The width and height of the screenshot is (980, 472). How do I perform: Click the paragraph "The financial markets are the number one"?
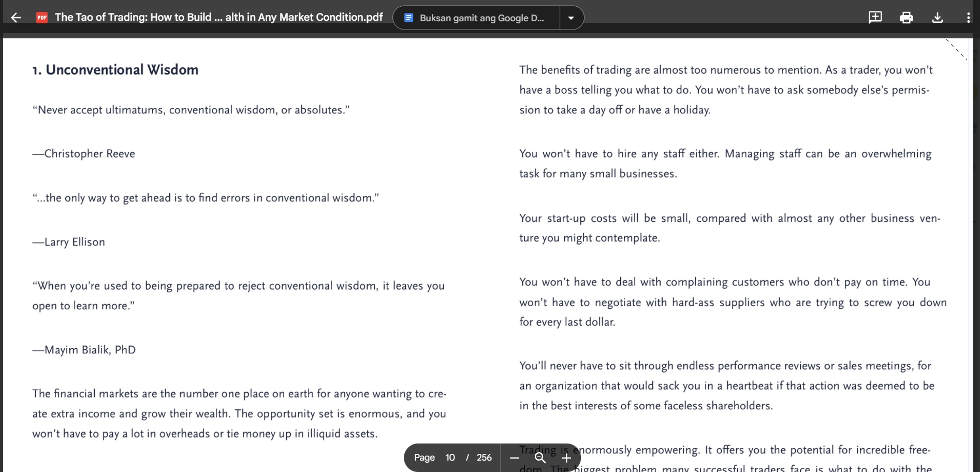(239, 413)
